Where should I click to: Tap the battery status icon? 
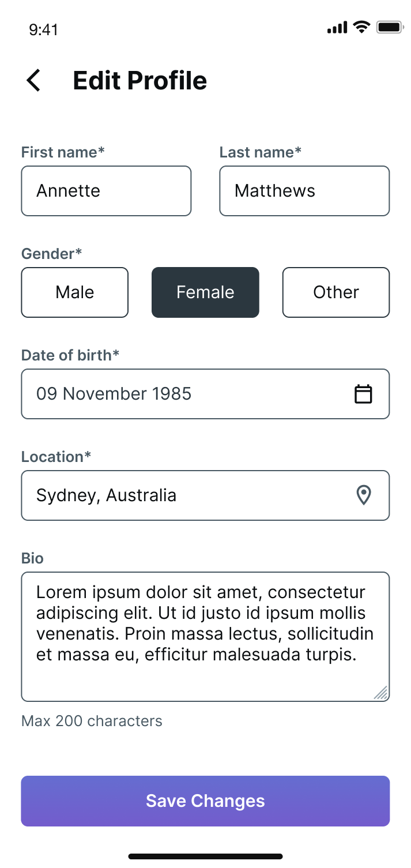point(390,27)
